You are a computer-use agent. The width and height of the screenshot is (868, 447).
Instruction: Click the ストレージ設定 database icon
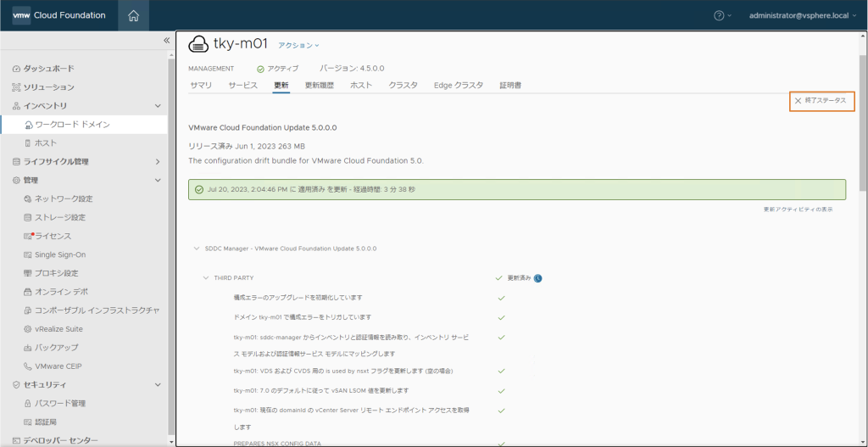pyautogui.click(x=28, y=217)
